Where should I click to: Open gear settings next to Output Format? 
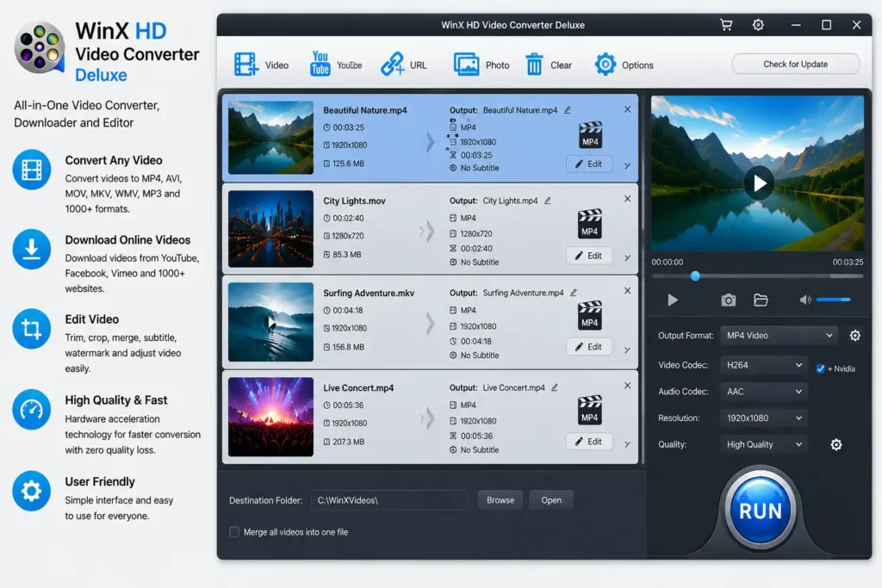click(854, 336)
